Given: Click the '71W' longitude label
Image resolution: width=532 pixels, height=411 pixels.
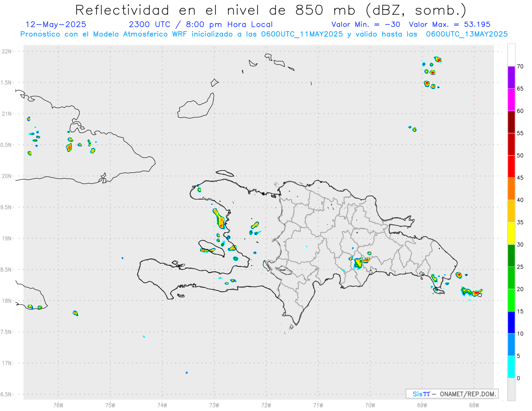Looking at the screenshot, I should (318, 405).
